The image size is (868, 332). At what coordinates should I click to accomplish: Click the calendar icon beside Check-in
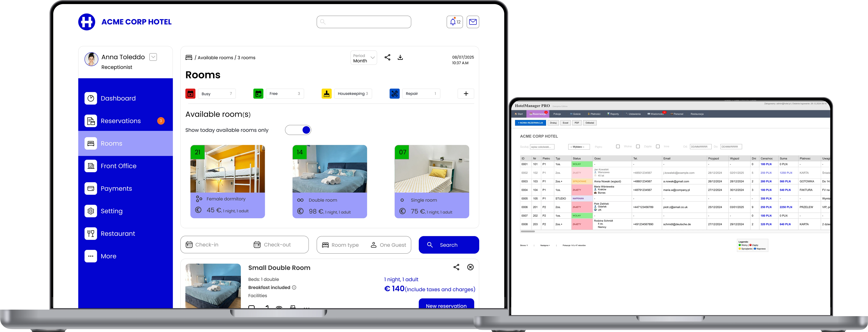point(189,245)
